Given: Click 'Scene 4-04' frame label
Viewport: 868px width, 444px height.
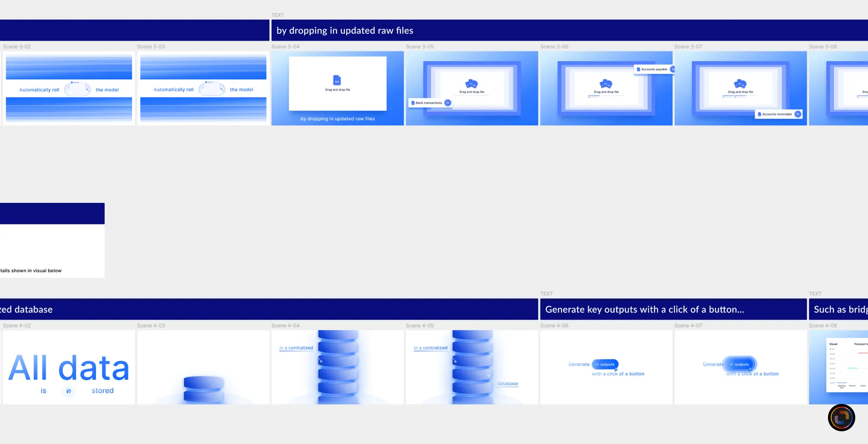Looking at the screenshot, I should click(285, 326).
